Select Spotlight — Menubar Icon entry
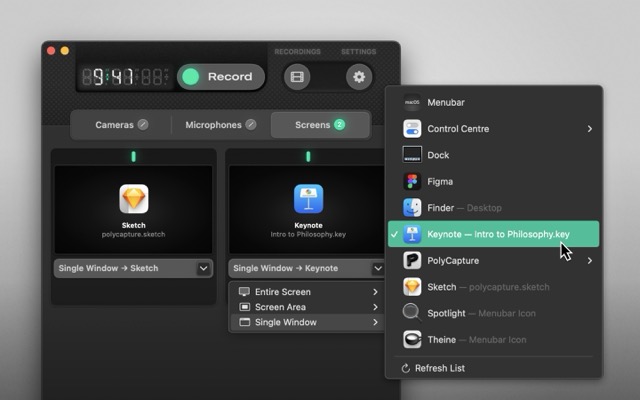The height and width of the screenshot is (400, 640). coord(493,313)
